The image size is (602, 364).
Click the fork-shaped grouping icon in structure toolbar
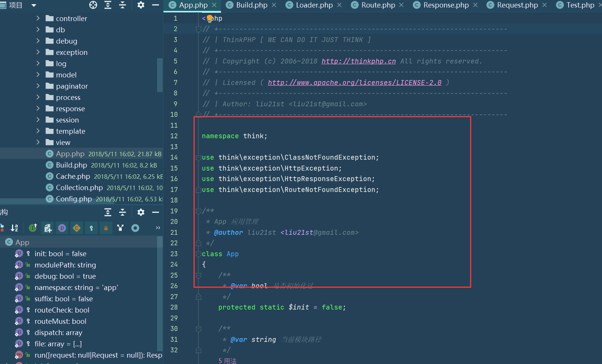point(120,228)
